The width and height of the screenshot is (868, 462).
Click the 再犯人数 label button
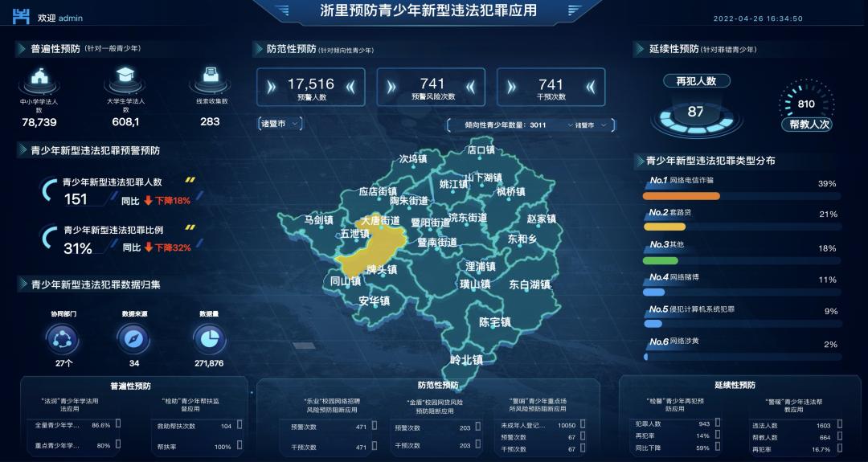coord(696,81)
